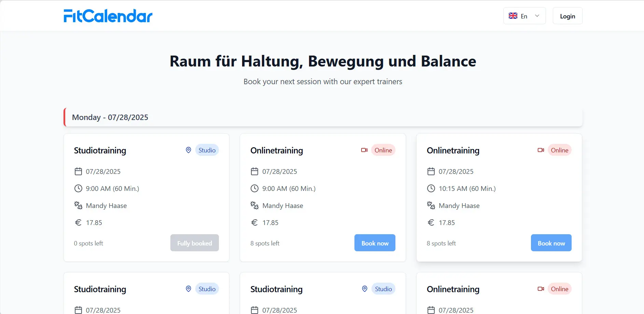Click the "Studiotraining" title below the 9:00 AM Onlinetraining card
This screenshot has width=644, height=314.
[277, 289]
